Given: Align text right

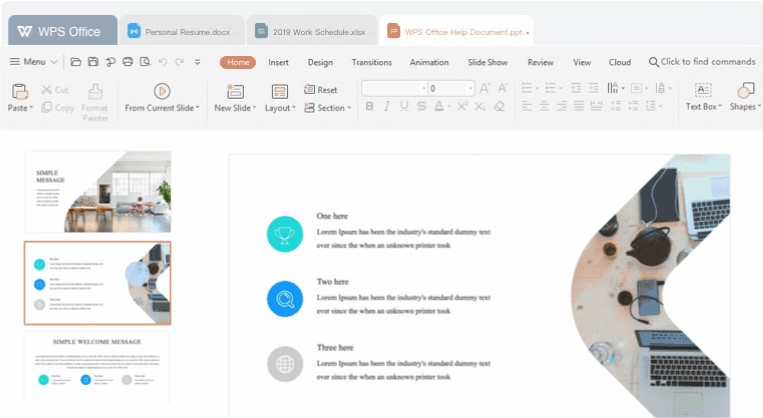Looking at the screenshot, I should tap(562, 106).
